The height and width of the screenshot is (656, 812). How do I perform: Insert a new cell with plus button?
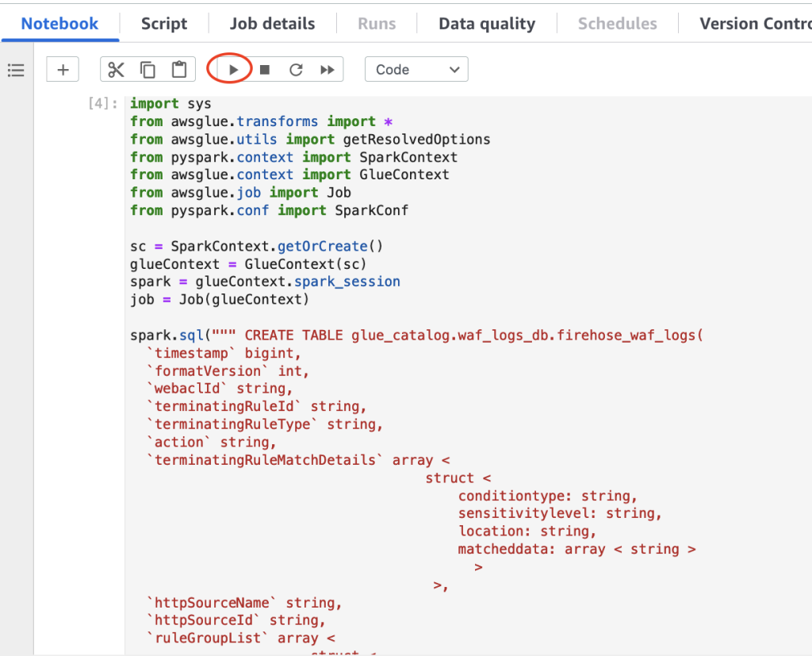point(63,70)
